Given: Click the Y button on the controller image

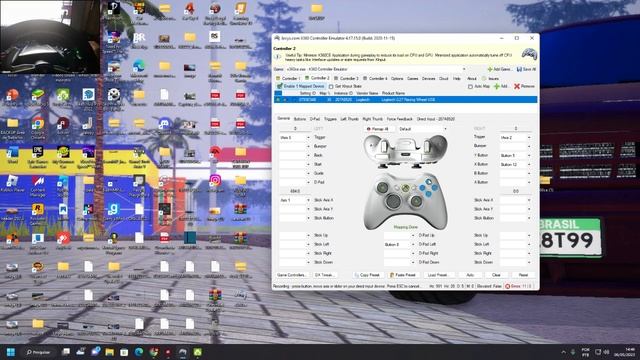Looking at the screenshot, I should pyautogui.click(x=429, y=182).
